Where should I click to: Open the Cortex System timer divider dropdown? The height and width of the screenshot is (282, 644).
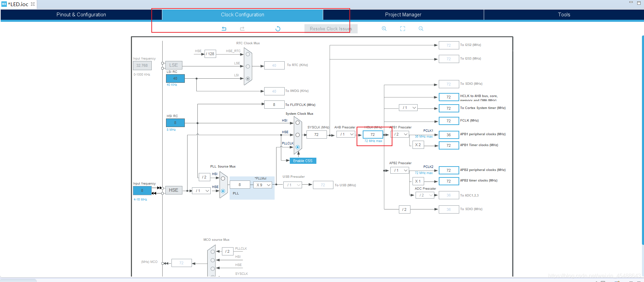click(408, 108)
